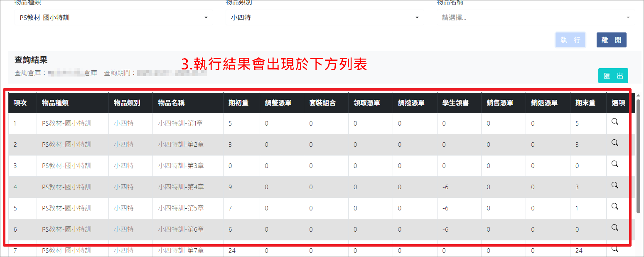Viewport: 644px width, 257px height.
Task: Click the 期初量 column header
Action: point(238,103)
